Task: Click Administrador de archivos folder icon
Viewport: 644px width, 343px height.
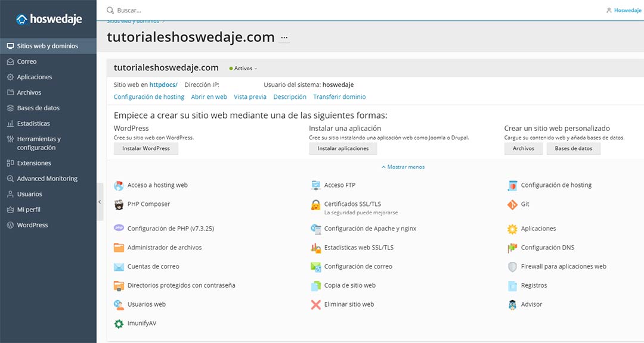Action: 119,247
